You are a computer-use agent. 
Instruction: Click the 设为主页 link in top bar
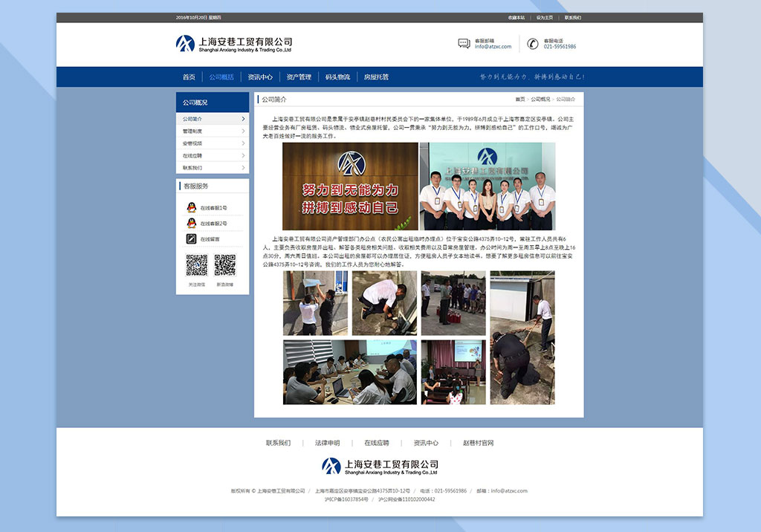545,18
